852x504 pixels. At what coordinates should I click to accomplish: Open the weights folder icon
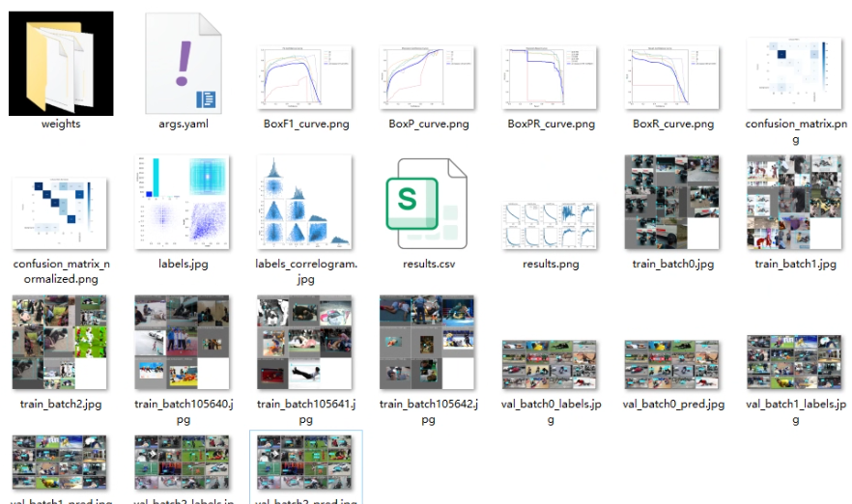61,64
